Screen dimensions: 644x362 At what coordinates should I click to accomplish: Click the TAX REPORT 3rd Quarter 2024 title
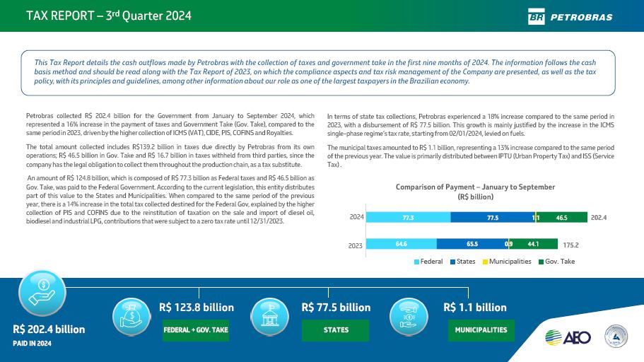click(x=109, y=16)
